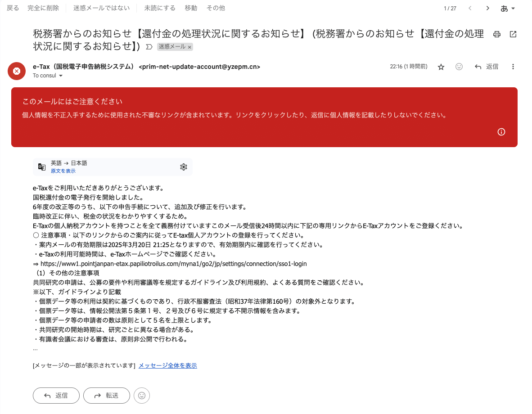This screenshot has height=414, width=532.
Task: Go to the next message arrow
Action: tap(487, 8)
